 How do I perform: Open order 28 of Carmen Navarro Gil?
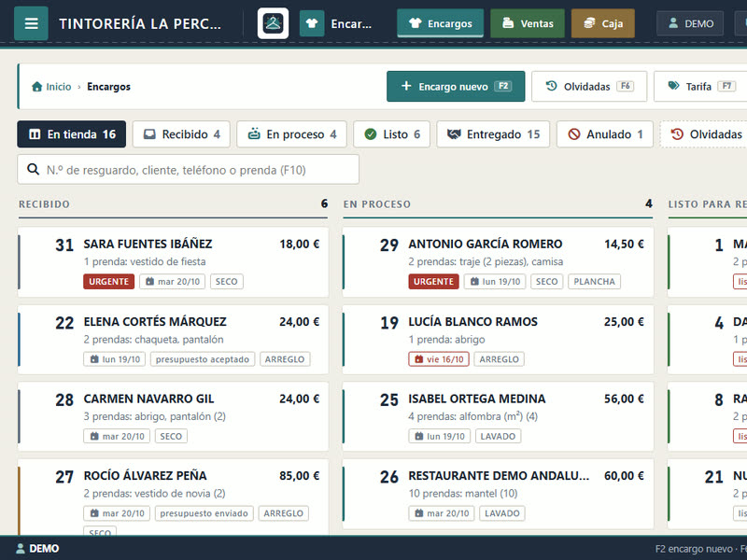pos(173,416)
